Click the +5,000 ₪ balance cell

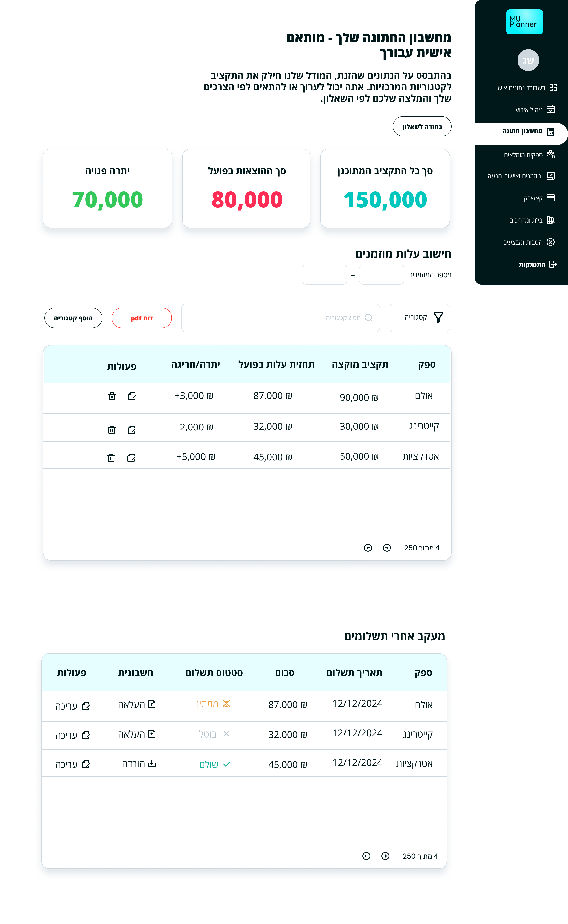196,457
